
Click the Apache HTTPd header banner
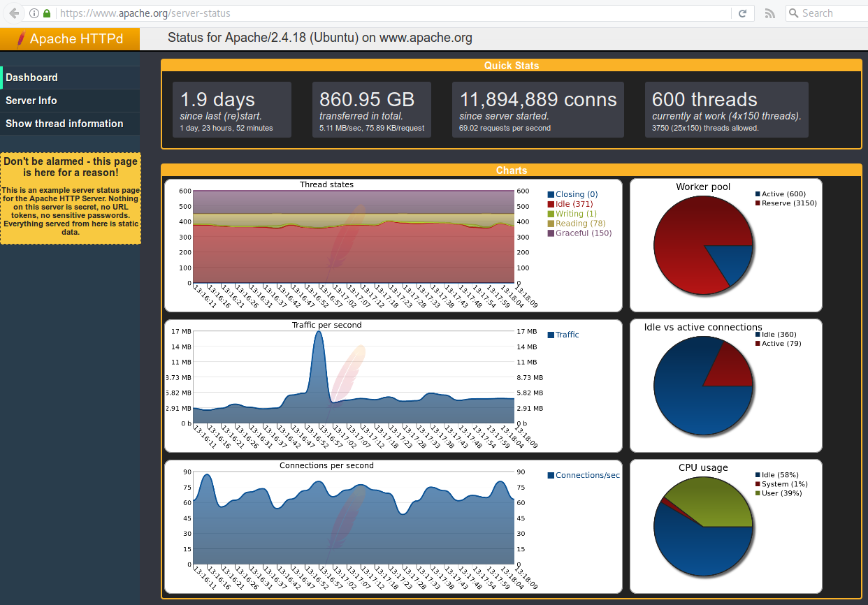click(70, 39)
